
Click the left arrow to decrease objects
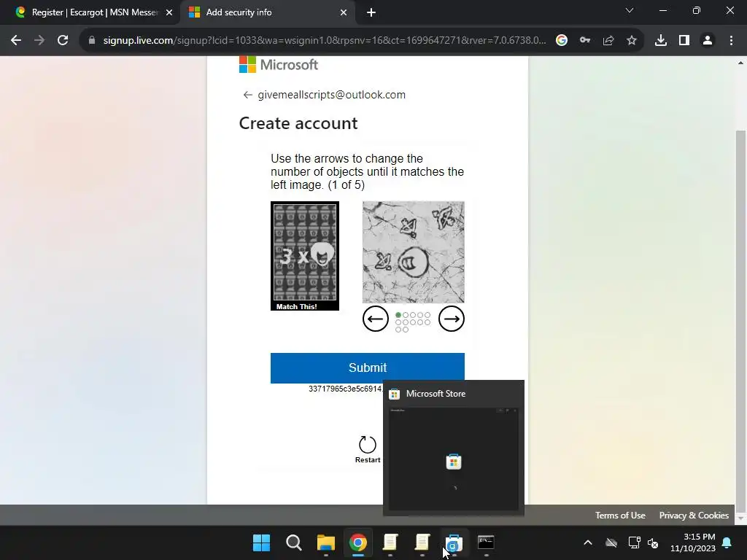(x=376, y=319)
